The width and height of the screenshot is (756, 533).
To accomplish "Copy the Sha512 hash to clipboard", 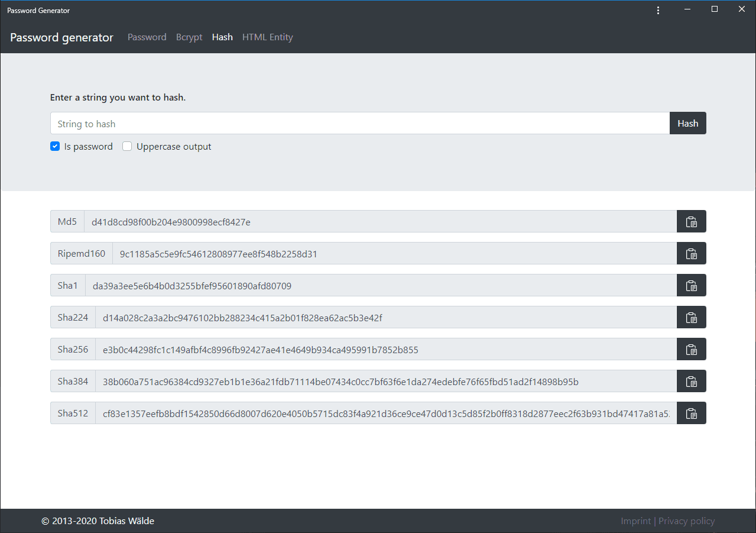I will coord(691,414).
